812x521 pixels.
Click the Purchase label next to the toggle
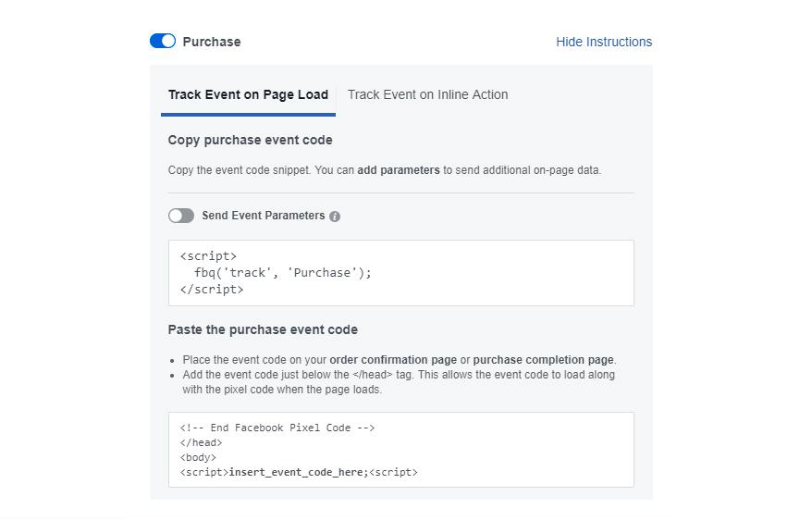(x=212, y=42)
